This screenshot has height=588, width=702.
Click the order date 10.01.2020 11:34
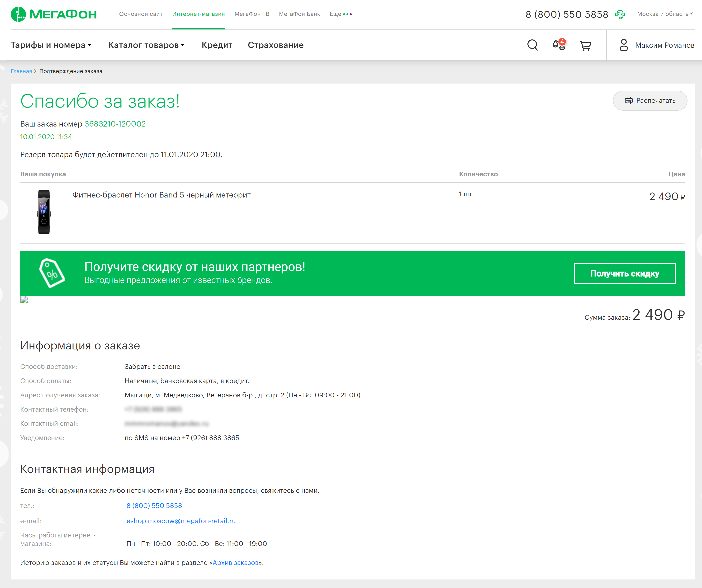(x=46, y=137)
